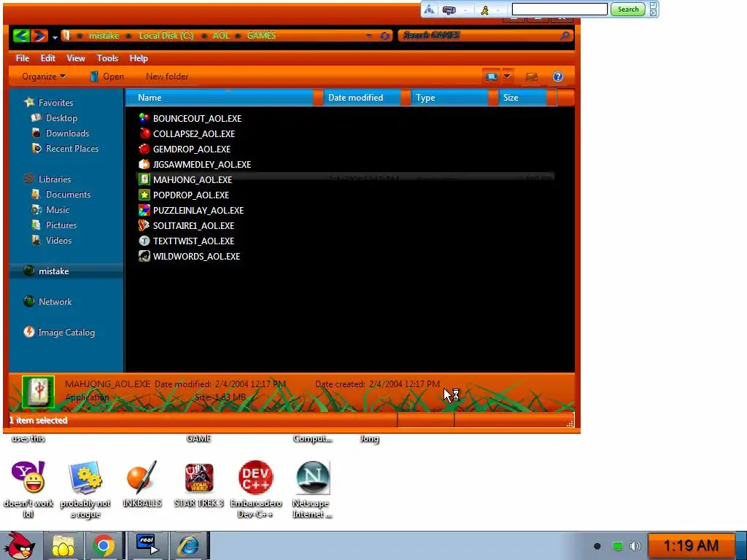Image resolution: width=747 pixels, height=560 pixels.
Task: Open the Help menu
Action: tap(139, 58)
